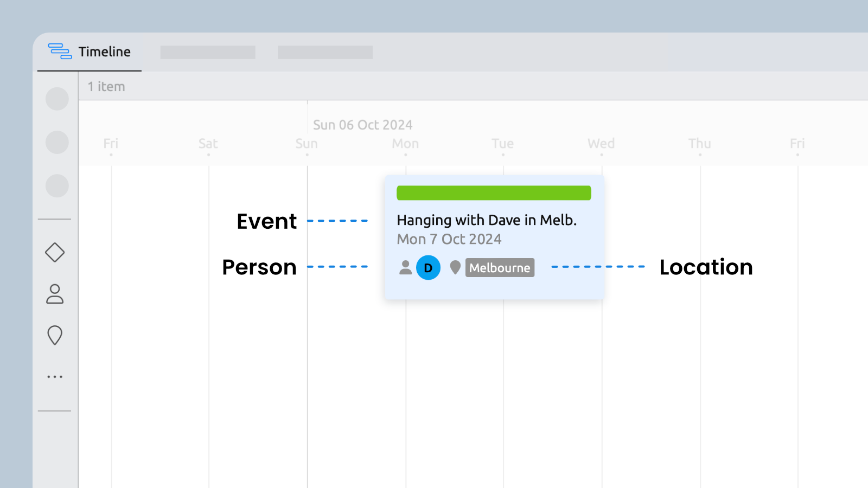This screenshot has height=488, width=868.
Task: Click the person silhouette icon on event card
Action: pyautogui.click(x=405, y=267)
